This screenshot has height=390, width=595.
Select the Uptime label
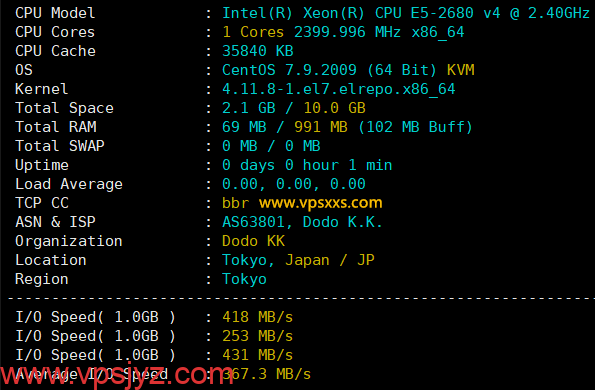tap(42, 165)
